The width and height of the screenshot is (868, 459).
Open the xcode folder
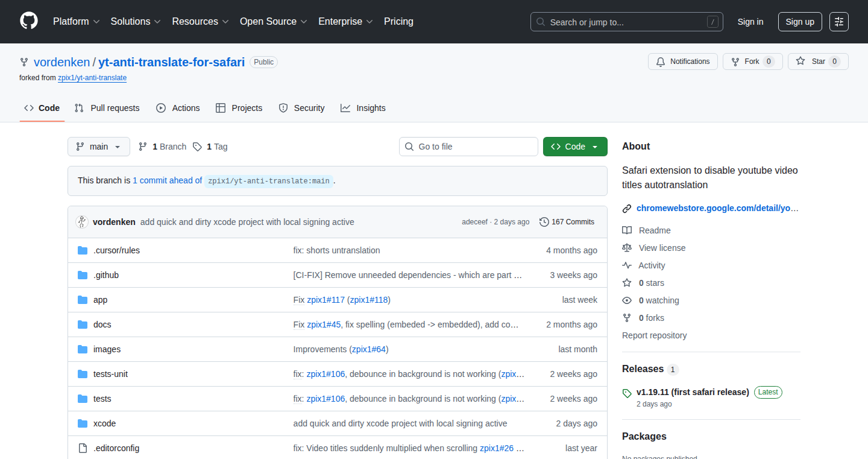point(104,423)
